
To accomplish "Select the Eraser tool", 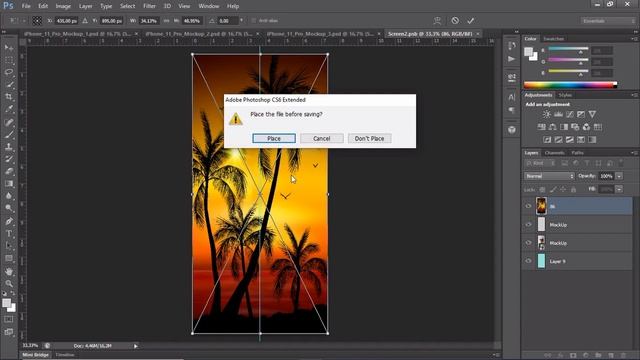I will (9, 171).
